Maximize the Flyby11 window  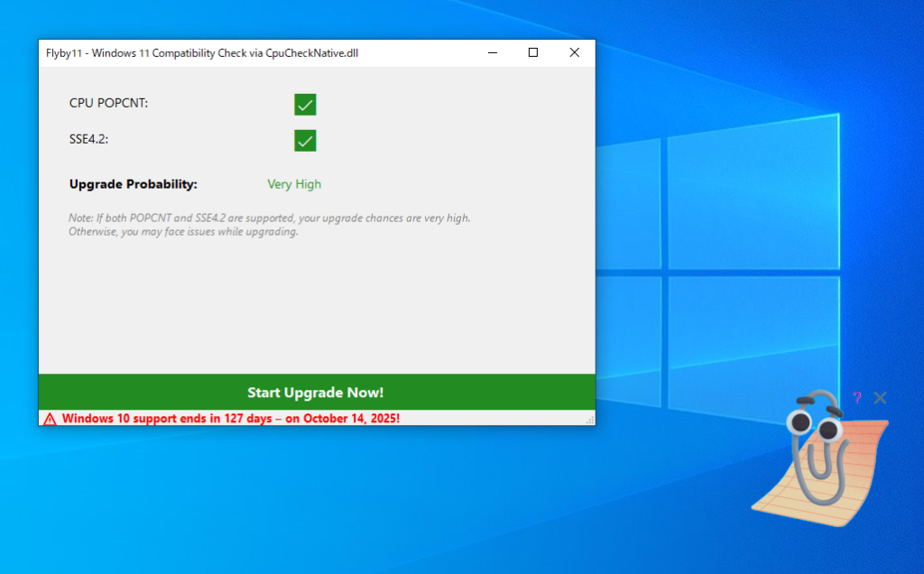point(533,52)
